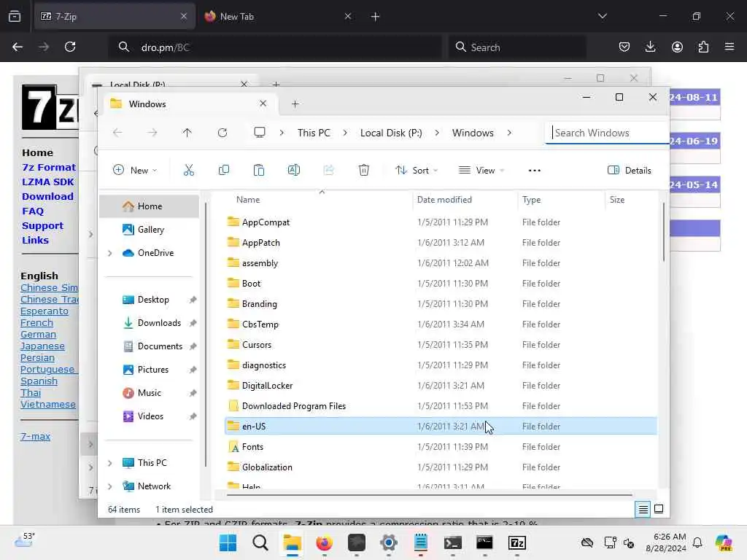The height and width of the screenshot is (560, 747).
Task: Switch to details list view icon
Action: pos(643,510)
